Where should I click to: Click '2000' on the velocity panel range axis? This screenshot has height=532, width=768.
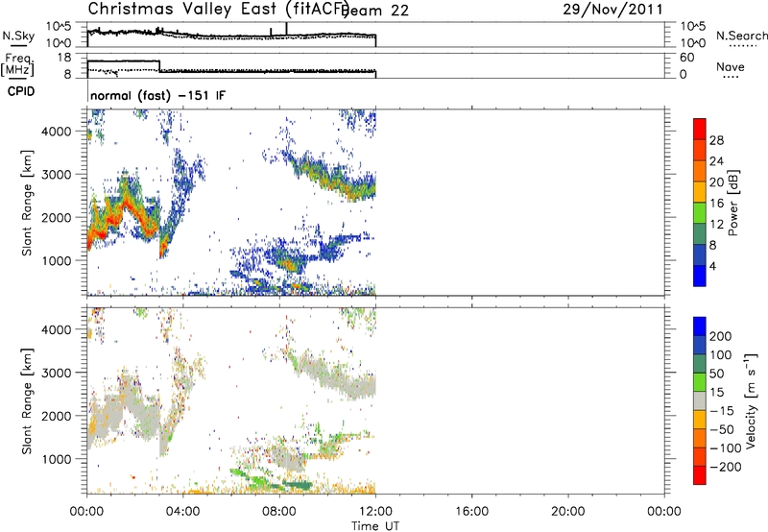pyautogui.click(x=57, y=416)
